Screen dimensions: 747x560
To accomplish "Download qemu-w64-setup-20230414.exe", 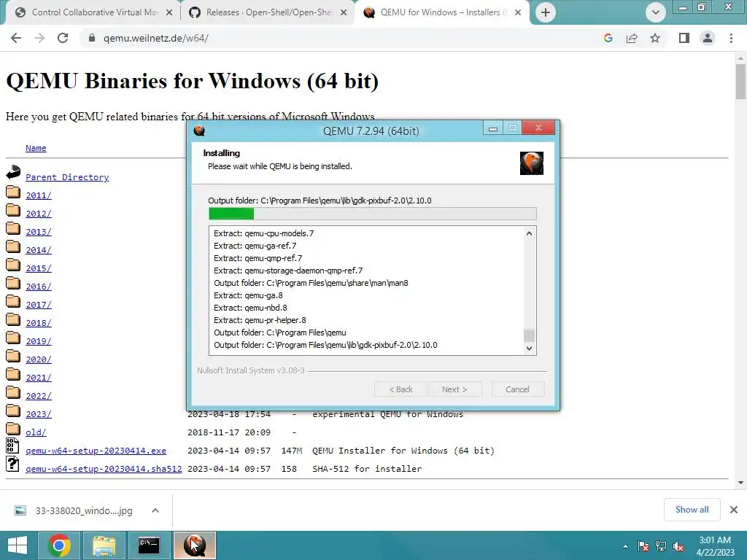I will tap(96, 451).
